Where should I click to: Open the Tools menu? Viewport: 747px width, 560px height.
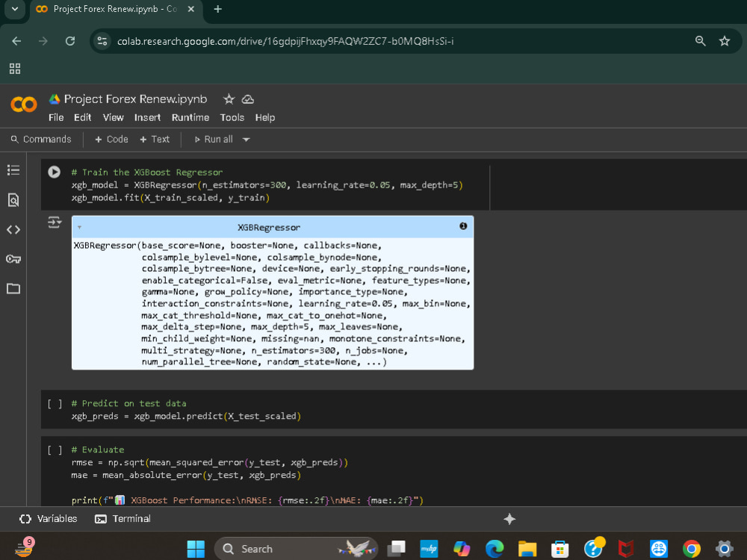point(232,118)
